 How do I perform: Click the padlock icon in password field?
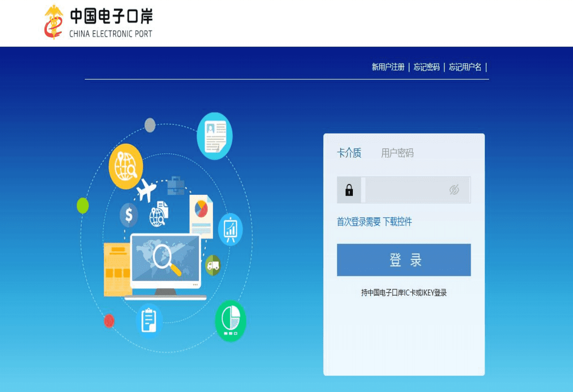349,190
